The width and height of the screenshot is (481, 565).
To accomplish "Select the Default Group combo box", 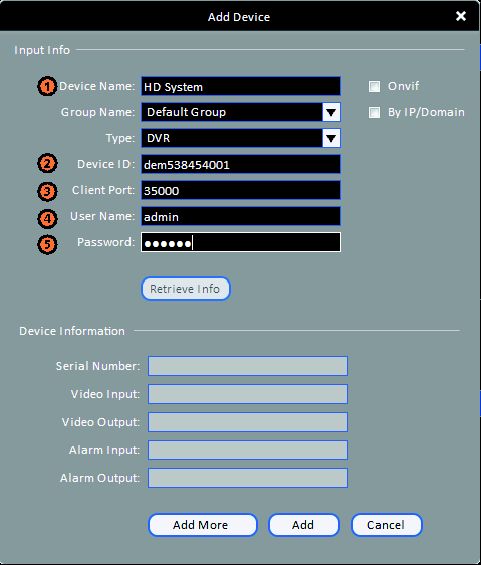I will tap(241, 112).
